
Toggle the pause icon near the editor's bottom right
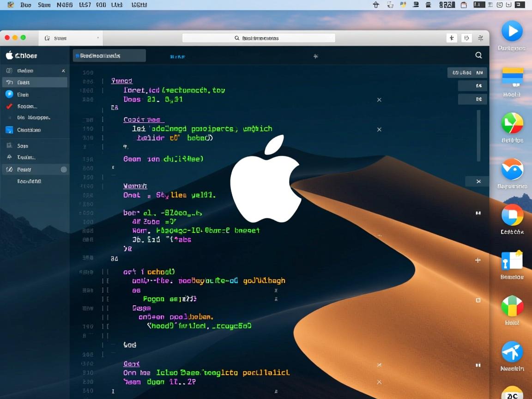(x=478, y=365)
